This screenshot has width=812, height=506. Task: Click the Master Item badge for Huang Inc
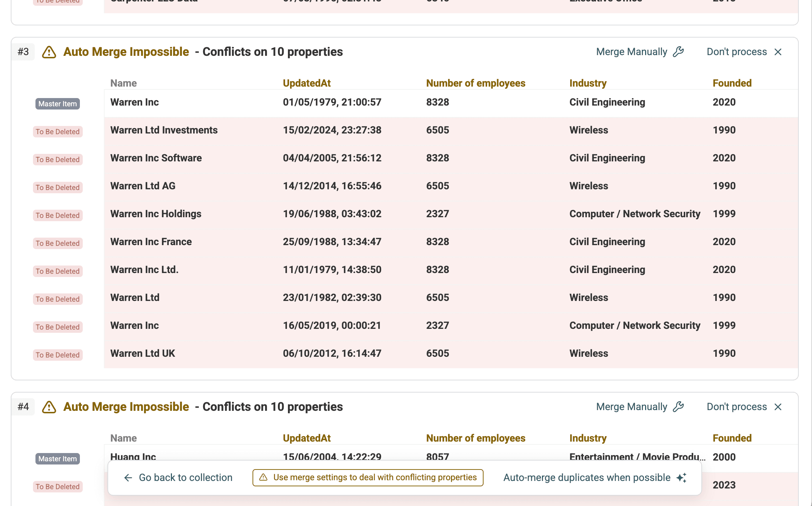coord(58,459)
